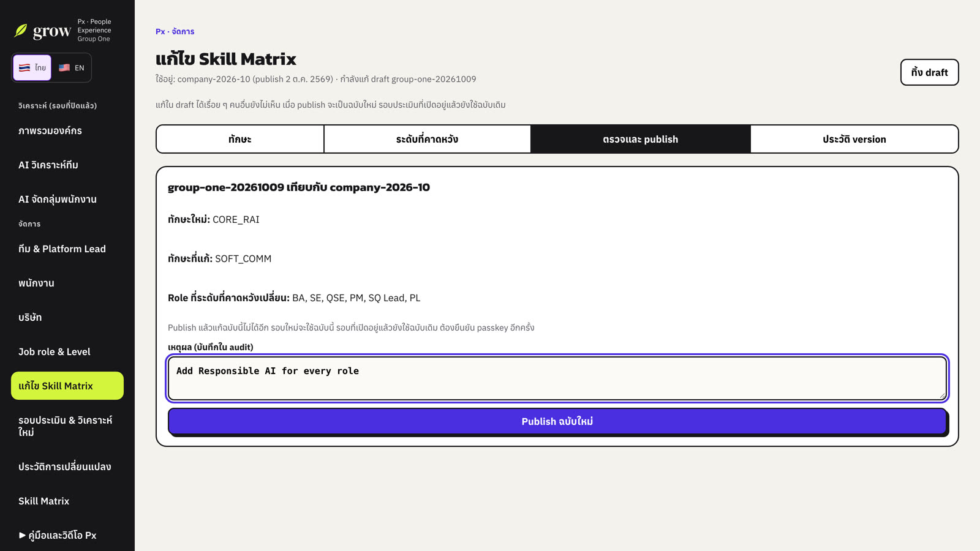Click the SOFT_COMM edited skill text
The width and height of the screenshot is (980, 551).
click(x=243, y=258)
